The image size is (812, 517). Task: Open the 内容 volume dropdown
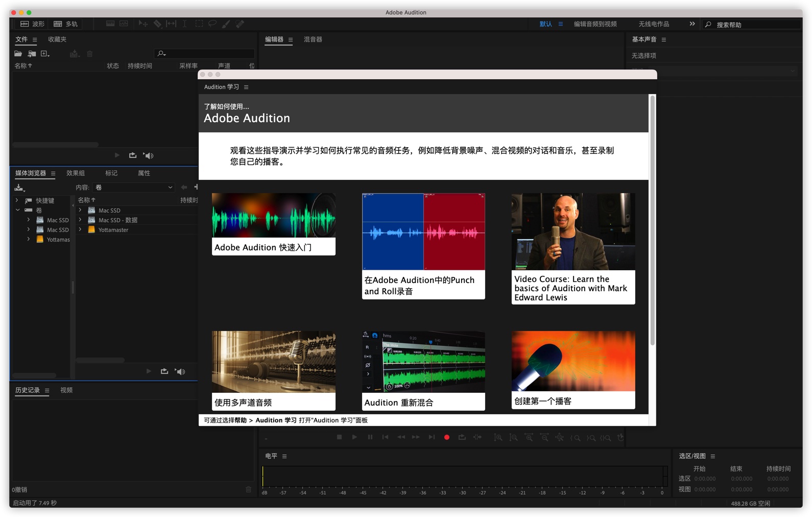[x=134, y=187]
